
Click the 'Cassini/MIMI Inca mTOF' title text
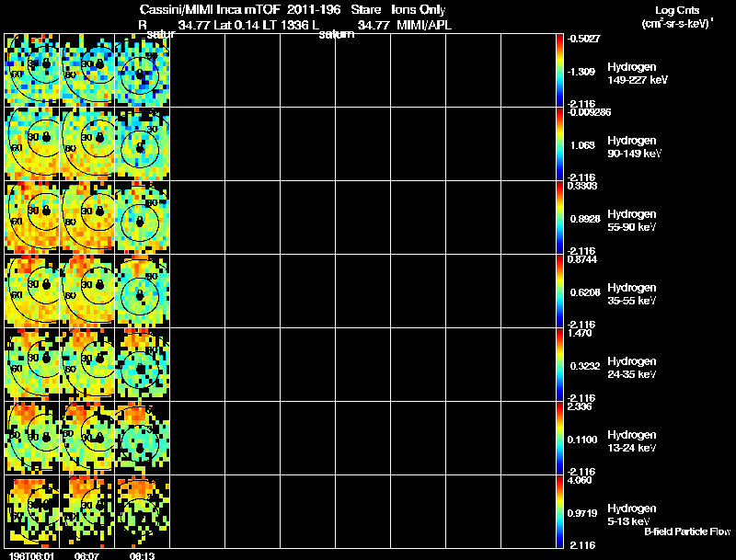pos(210,9)
